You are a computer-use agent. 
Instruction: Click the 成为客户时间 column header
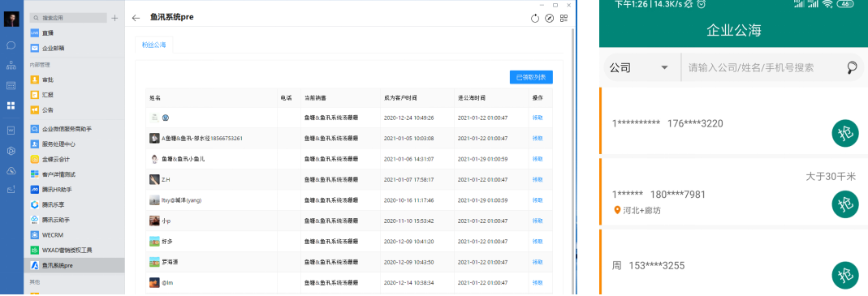pos(400,98)
